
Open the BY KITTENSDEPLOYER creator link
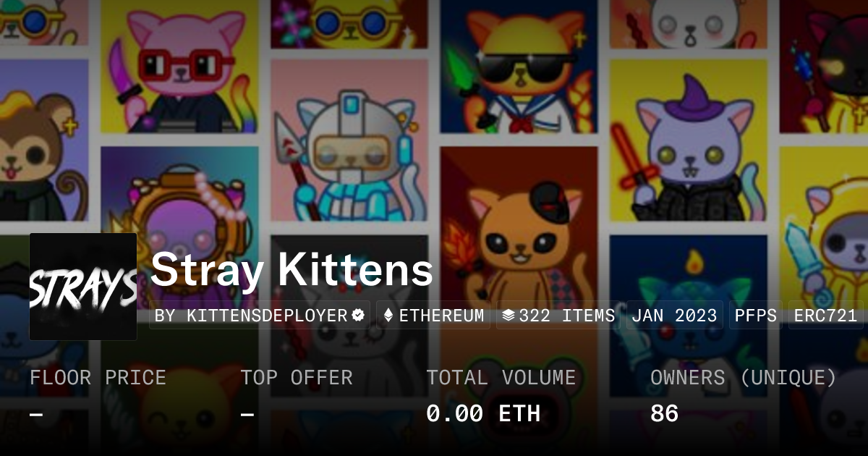coord(260,316)
